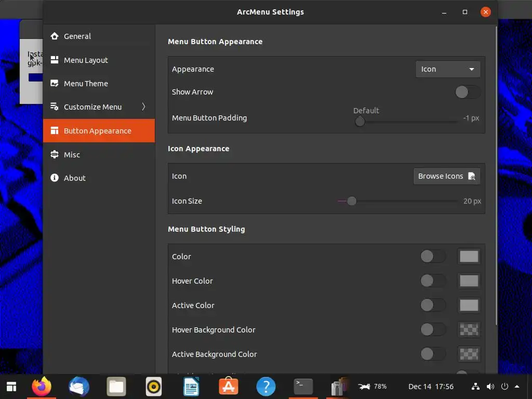Enable Hover Background Color switch
Viewport: 532px width, 399px height.
click(x=433, y=329)
